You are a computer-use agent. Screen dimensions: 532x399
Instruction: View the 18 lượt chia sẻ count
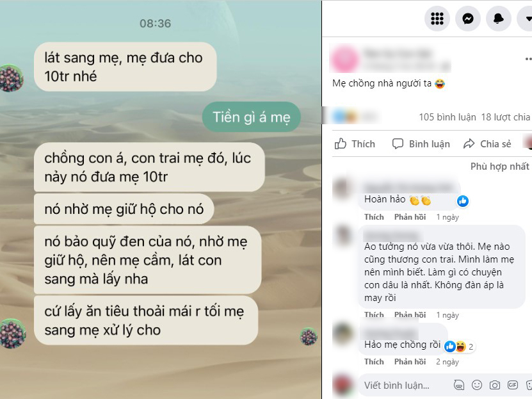506,117
